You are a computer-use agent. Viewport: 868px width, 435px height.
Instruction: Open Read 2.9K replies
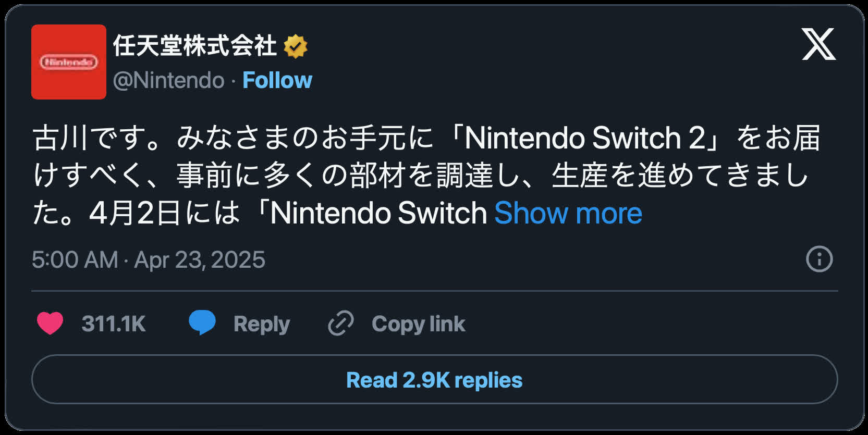[435, 380]
